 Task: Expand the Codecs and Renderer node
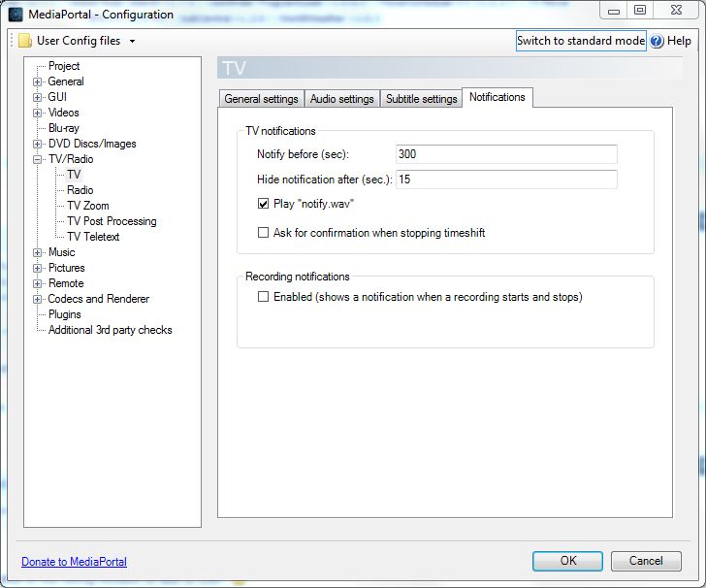(38, 299)
